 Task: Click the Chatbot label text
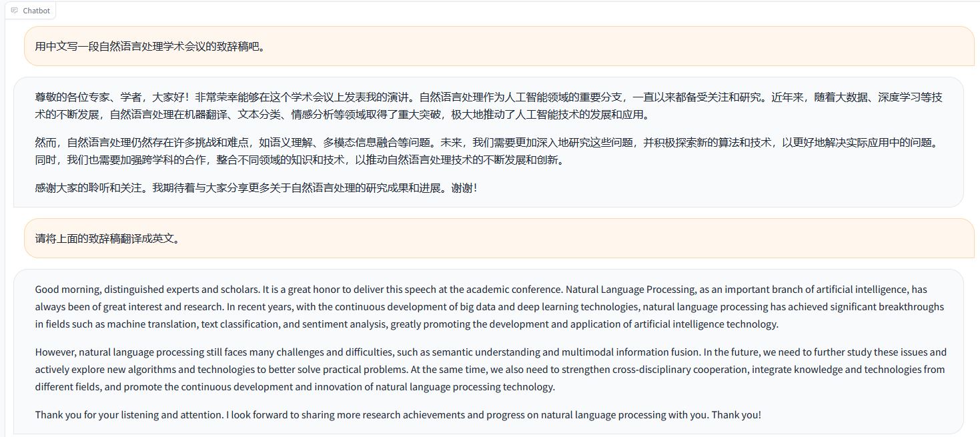[x=36, y=11]
